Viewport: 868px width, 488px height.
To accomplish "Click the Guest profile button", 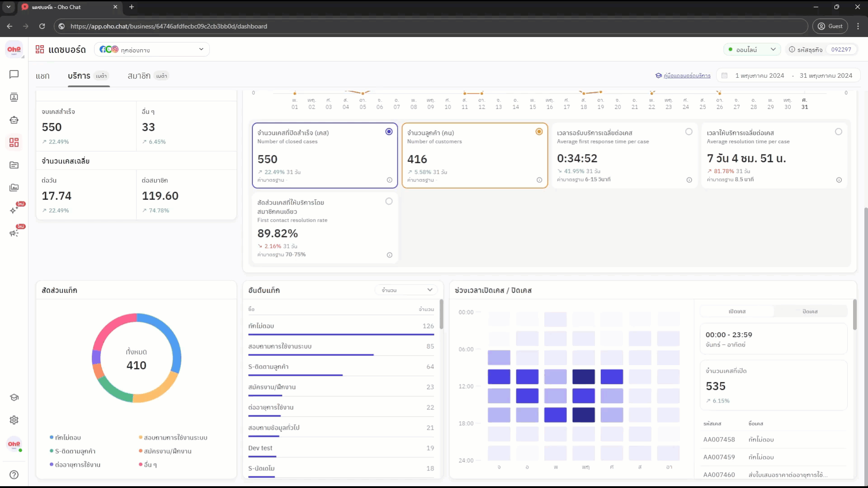I will pyautogui.click(x=830, y=26).
